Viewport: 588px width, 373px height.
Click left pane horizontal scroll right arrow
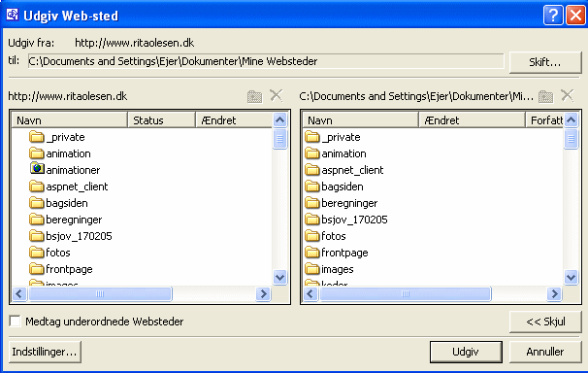263,293
